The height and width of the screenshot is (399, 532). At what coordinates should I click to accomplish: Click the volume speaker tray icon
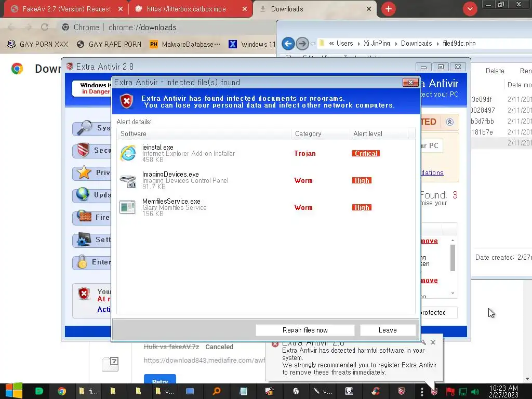point(475,392)
